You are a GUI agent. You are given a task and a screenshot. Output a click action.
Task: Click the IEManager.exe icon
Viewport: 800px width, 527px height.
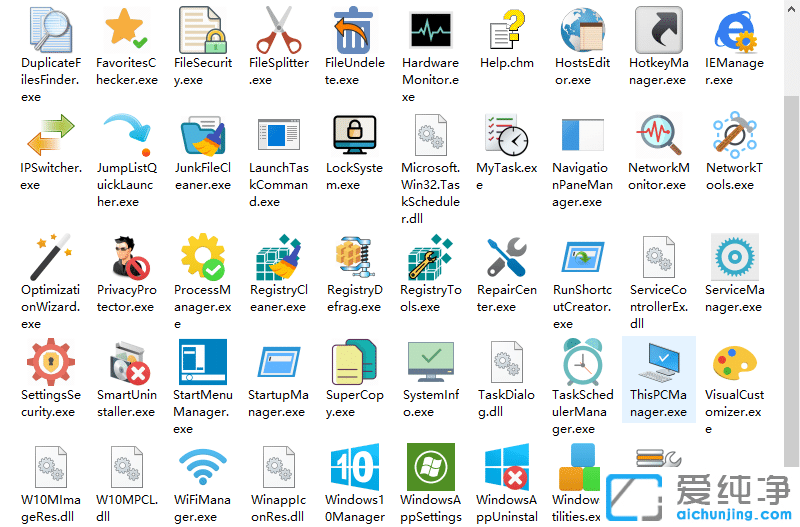pos(734,30)
